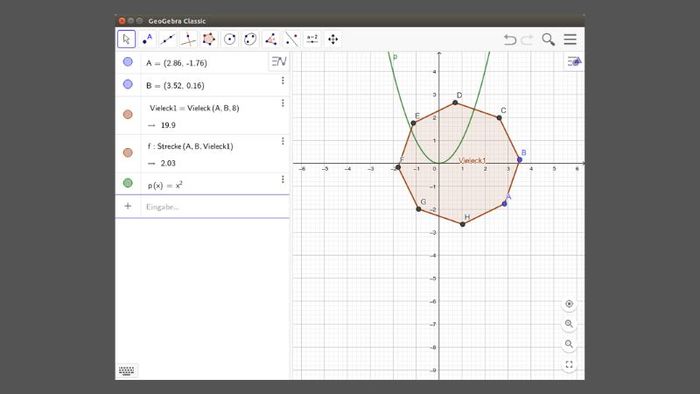700x394 pixels.
Task: Select the Circle with Center tool
Action: (x=229, y=39)
